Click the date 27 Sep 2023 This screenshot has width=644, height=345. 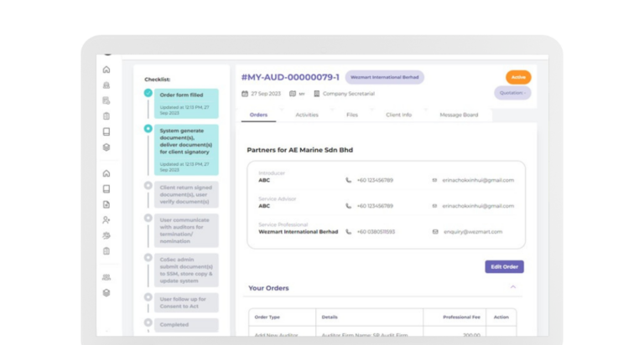(x=266, y=94)
